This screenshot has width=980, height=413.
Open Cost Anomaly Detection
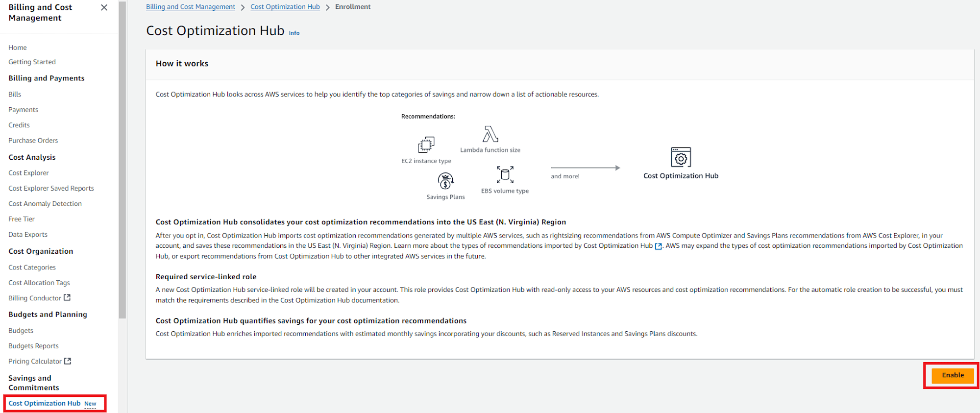45,203
